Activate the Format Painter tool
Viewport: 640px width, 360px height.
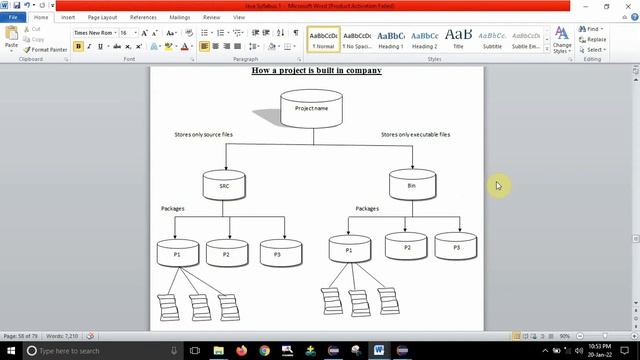(x=45, y=49)
